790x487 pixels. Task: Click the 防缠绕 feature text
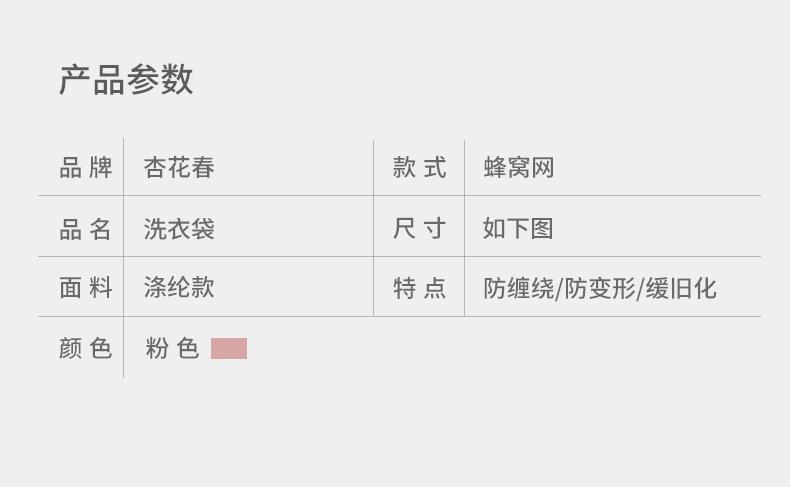[519, 289]
